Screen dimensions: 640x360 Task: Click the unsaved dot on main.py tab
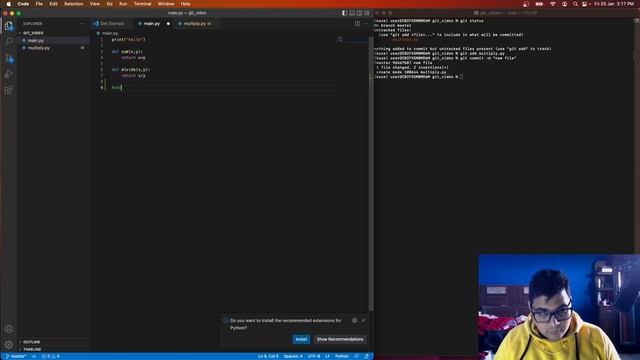[168, 24]
